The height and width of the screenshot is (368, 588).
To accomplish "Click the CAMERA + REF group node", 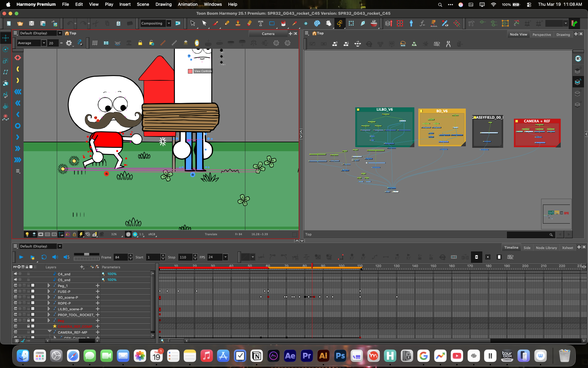I will [x=537, y=133].
